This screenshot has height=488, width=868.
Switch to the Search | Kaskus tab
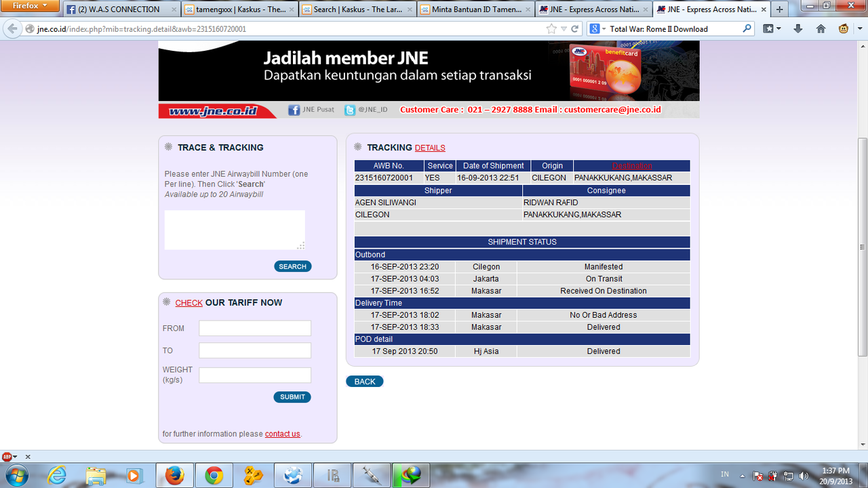tap(355, 9)
